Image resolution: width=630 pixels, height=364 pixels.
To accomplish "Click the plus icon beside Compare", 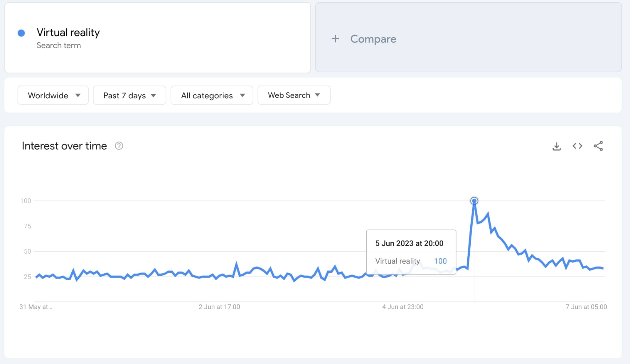I will 335,39.
